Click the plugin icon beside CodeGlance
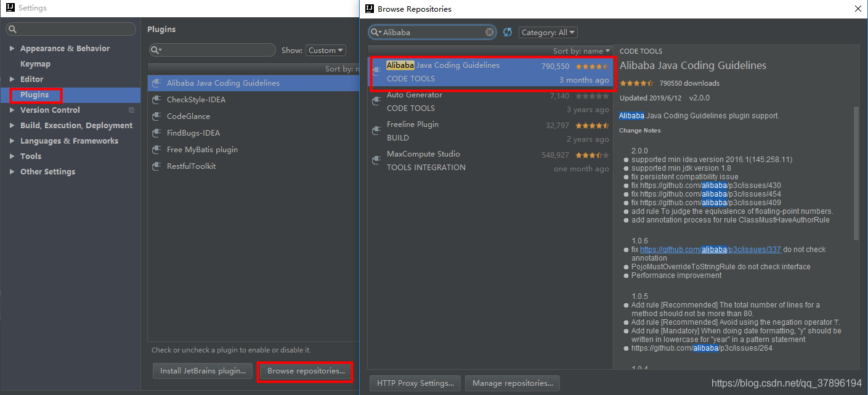 tap(157, 116)
